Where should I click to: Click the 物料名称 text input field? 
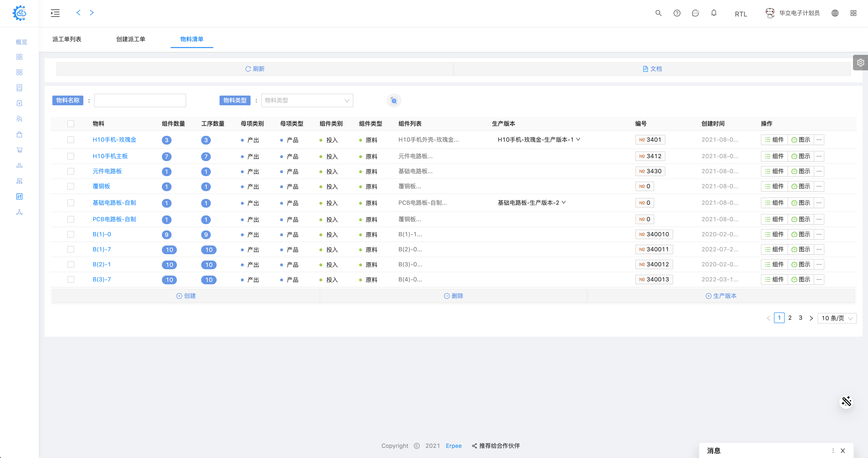pos(140,100)
